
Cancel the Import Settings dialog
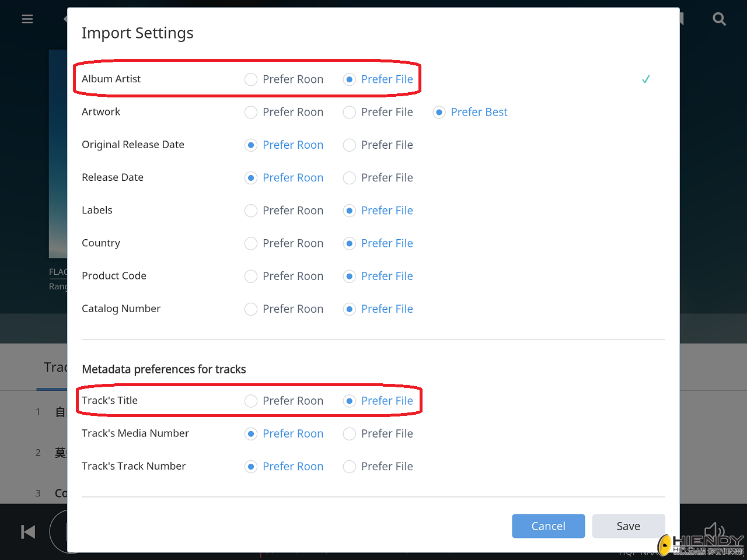click(548, 526)
